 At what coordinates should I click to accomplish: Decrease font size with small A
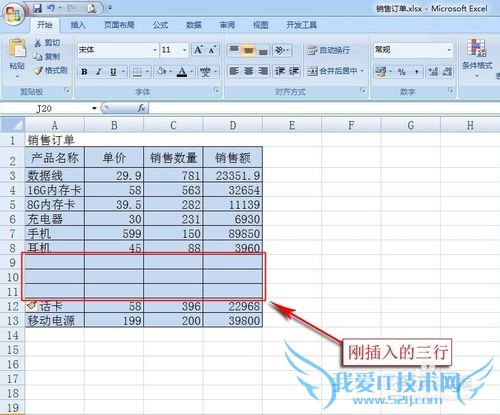pos(212,50)
